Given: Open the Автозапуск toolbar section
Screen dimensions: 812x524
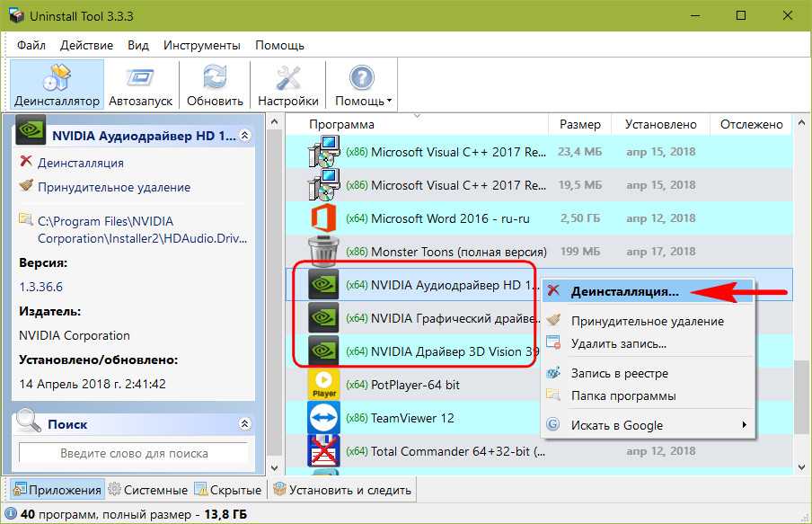Looking at the screenshot, I should pos(140,78).
